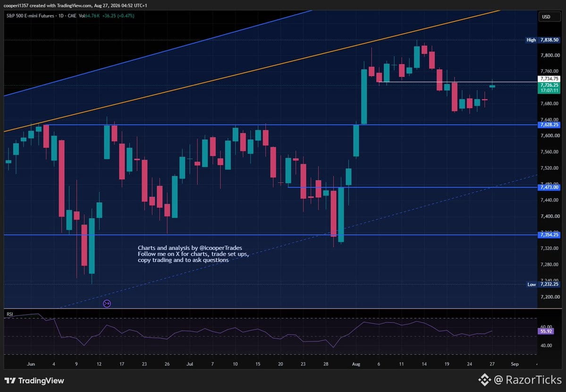This screenshot has width=566, height=392.
Task: Click the 11 date on time axis
Action: point(401,364)
